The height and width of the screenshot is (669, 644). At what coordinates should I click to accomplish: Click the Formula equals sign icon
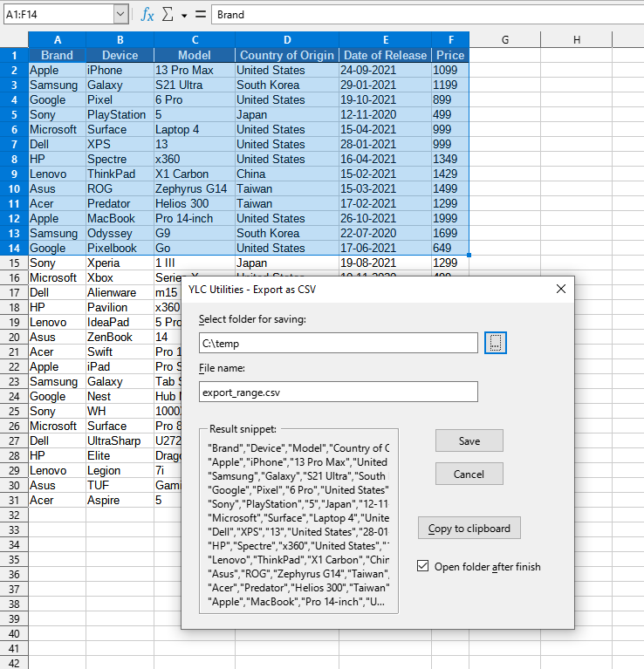click(200, 15)
